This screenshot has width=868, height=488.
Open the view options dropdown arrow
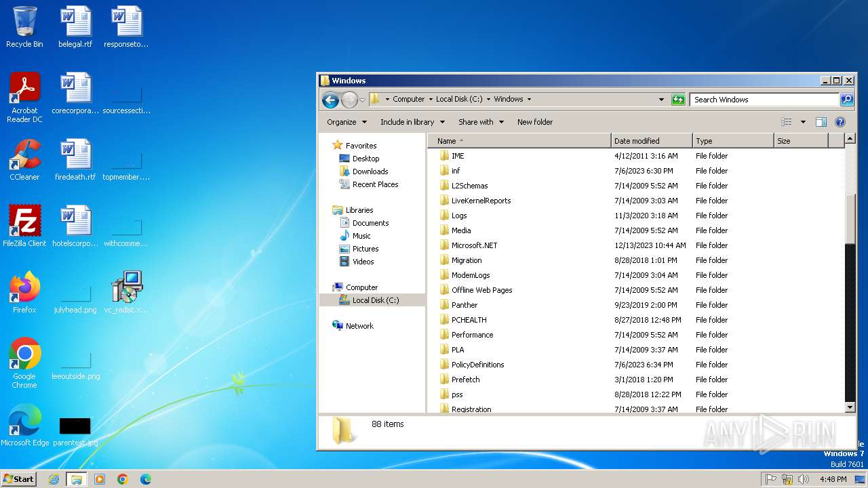click(803, 122)
